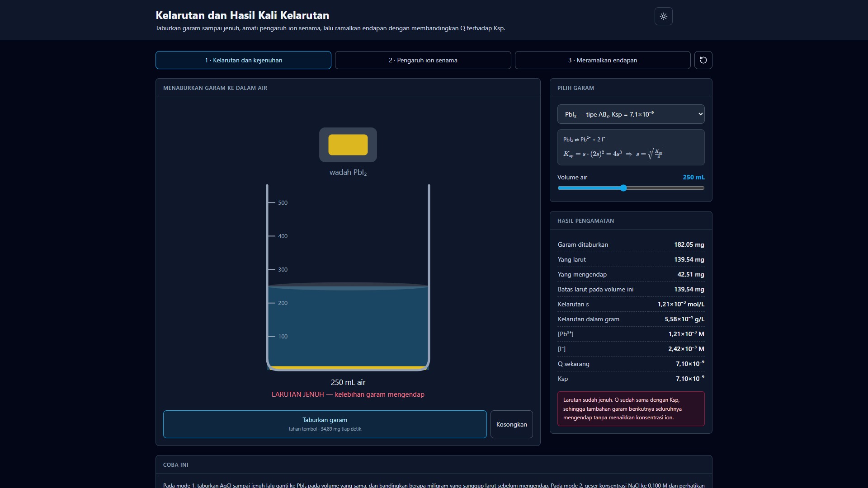Empty the beaker with Kosongkan button
The width and height of the screenshot is (868, 488).
[511, 424]
